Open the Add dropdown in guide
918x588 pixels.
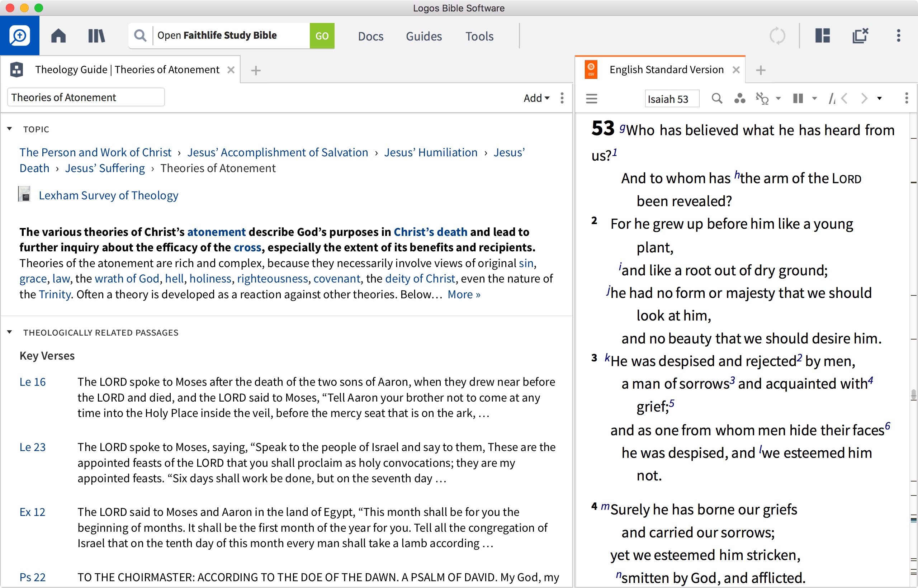[x=536, y=98]
